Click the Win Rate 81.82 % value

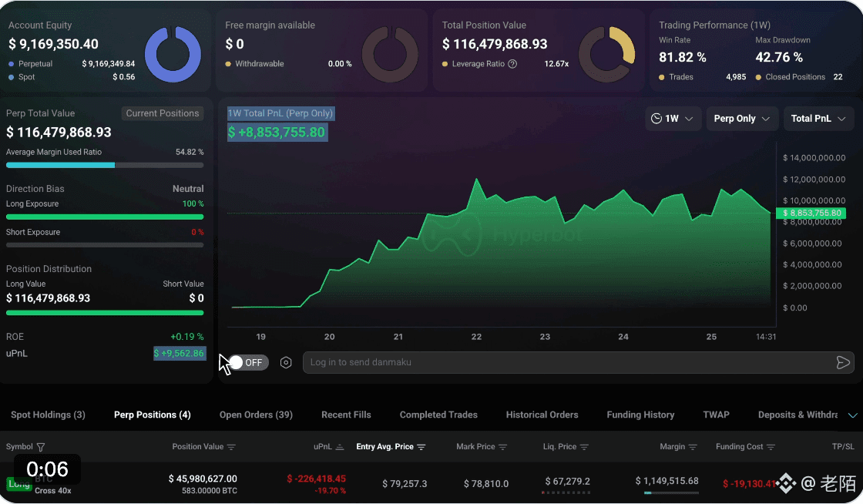(x=683, y=57)
